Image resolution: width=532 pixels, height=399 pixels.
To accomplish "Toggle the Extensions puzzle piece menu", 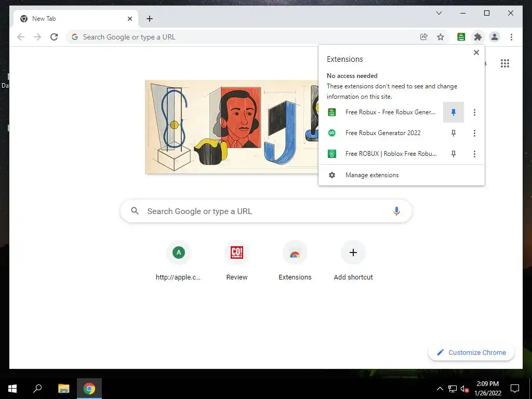I will pos(478,37).
